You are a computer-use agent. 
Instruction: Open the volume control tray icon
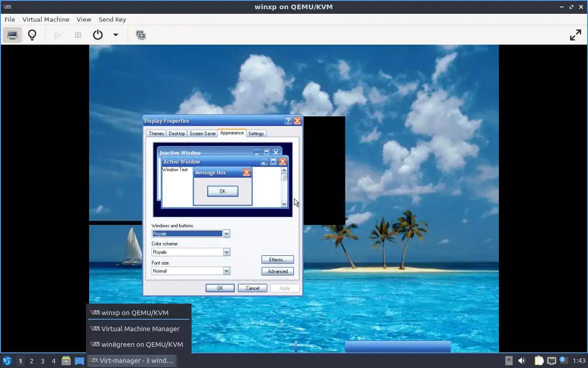click(522, 361)
